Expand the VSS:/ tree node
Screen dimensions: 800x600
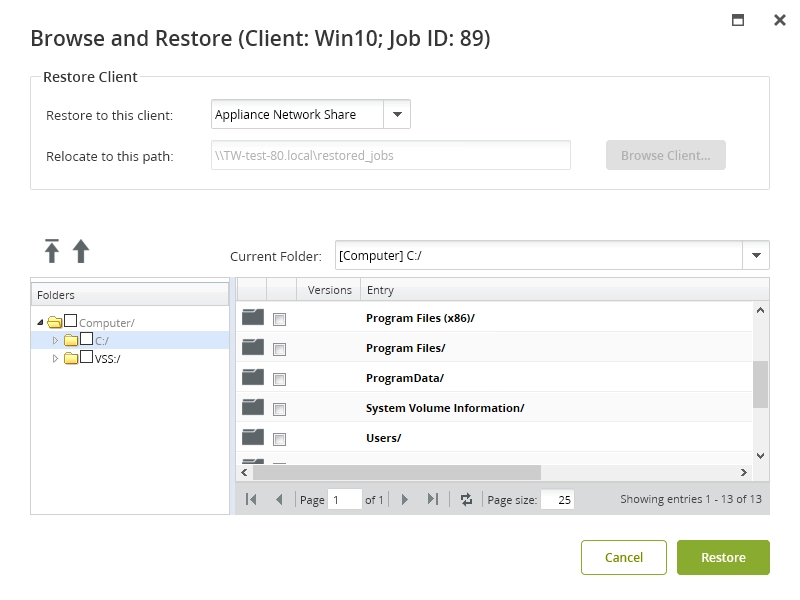56,359
